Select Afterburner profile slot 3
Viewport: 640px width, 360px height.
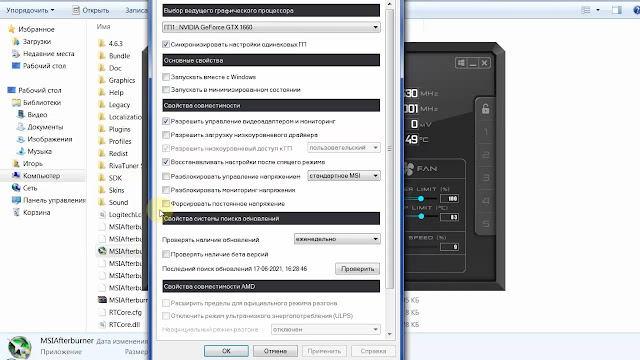pos(486,178)
